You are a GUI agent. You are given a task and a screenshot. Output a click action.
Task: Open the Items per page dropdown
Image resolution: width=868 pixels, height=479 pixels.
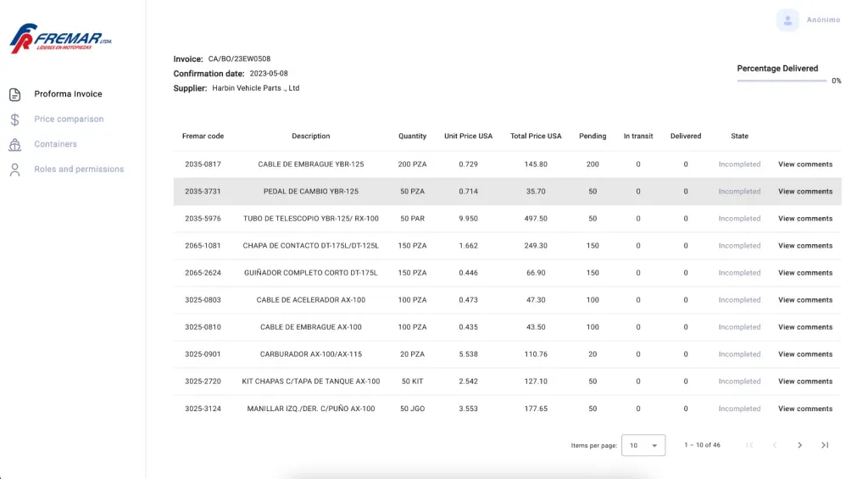coord(643,445)
